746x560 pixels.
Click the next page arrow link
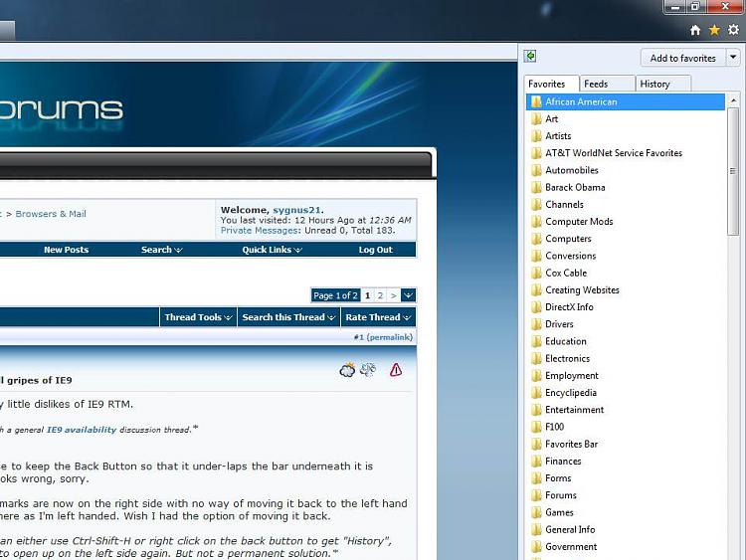394,295
